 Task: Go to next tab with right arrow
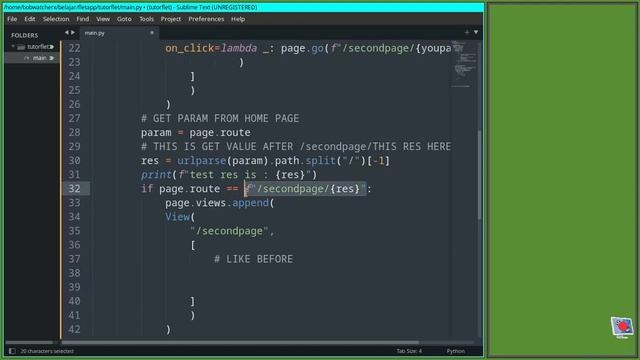pyautogui.click(x=73, y=33)
